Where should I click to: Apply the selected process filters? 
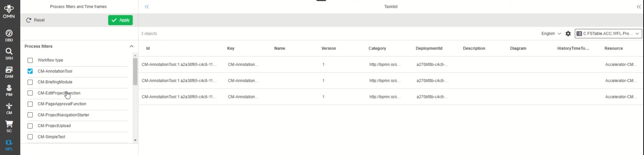pos(121,20)
